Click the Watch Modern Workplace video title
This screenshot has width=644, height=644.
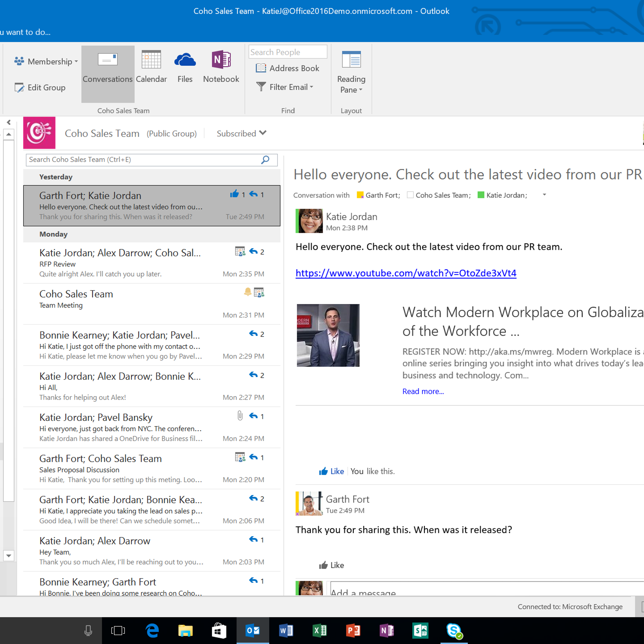coord(523,321)
